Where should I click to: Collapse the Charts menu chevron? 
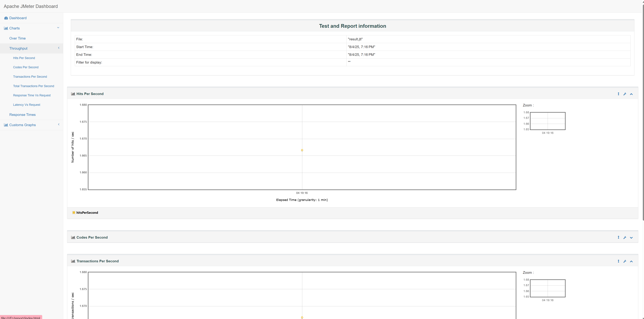pyautogui.click(x=58, y=28)
